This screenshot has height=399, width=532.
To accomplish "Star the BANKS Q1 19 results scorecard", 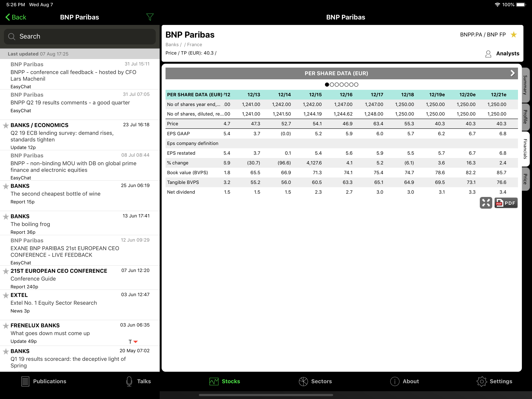I will [6, 352].
